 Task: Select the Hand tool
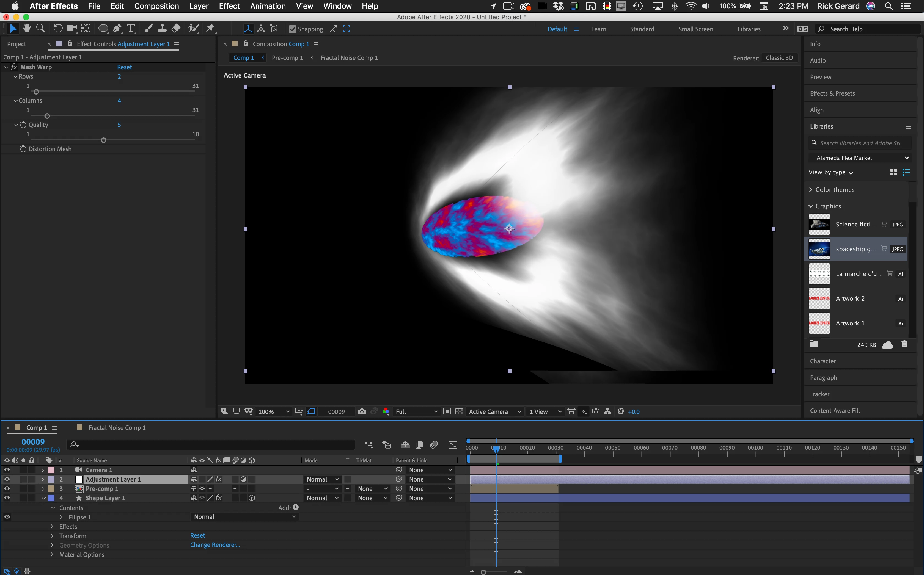coord(27,29)
